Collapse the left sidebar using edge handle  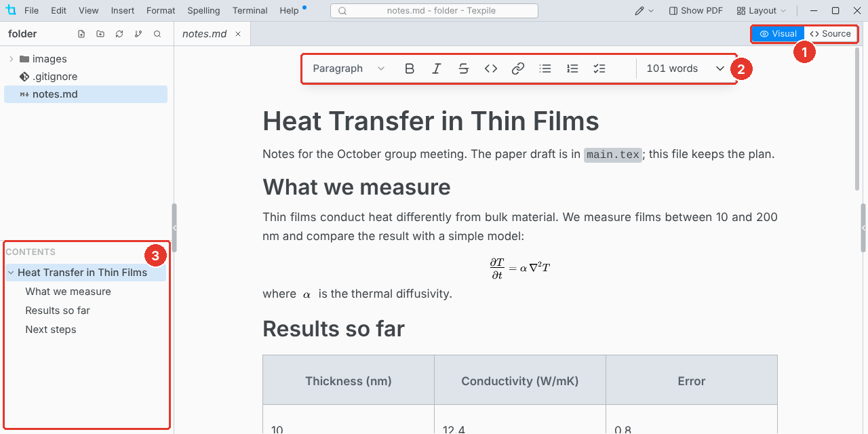pyautogui.click(x=174, y=228)
